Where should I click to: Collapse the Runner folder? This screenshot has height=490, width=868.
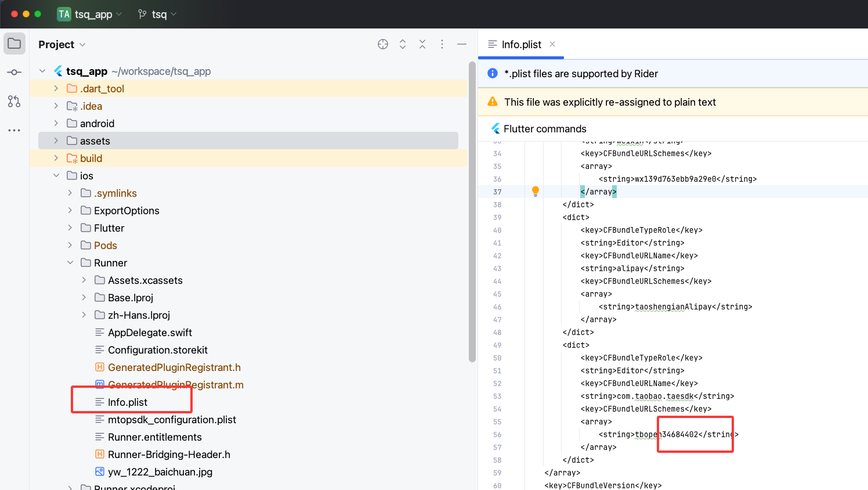point(70,262)
